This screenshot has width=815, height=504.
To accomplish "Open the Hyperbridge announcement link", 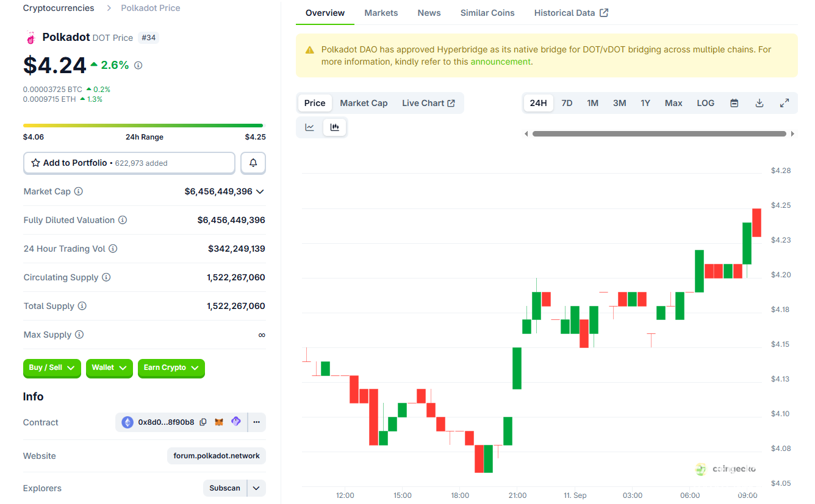I will click(500, 62).
